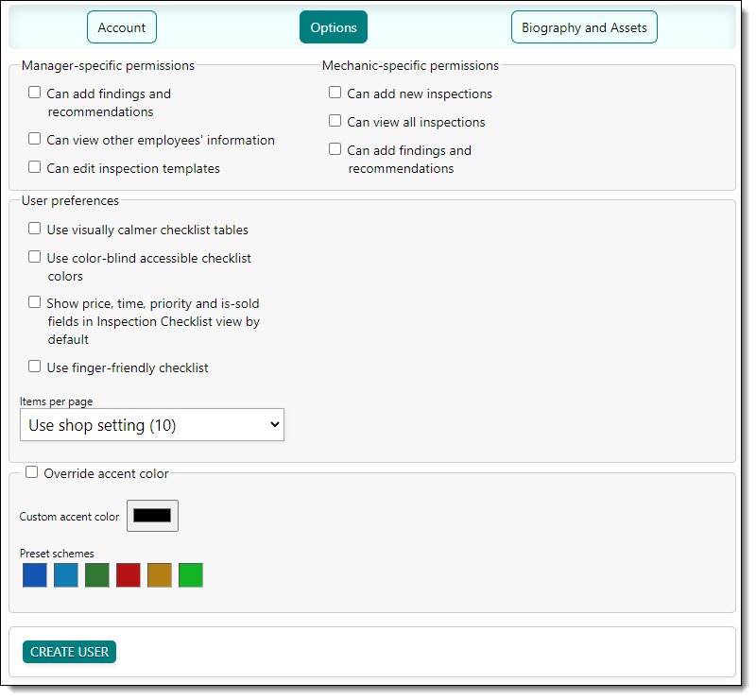Check Show price, time, priority fields option
756x700 pixels.
coord(34,302)
